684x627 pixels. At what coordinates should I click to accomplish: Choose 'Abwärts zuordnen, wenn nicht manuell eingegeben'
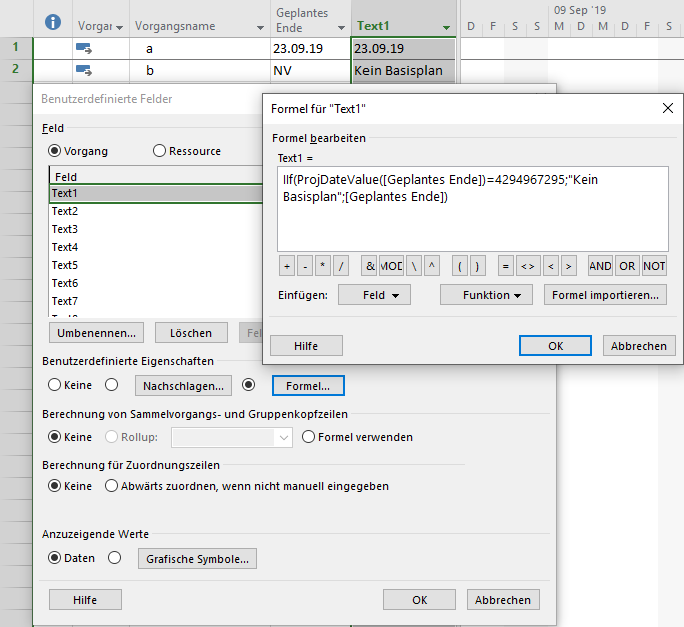pos(113,486)
